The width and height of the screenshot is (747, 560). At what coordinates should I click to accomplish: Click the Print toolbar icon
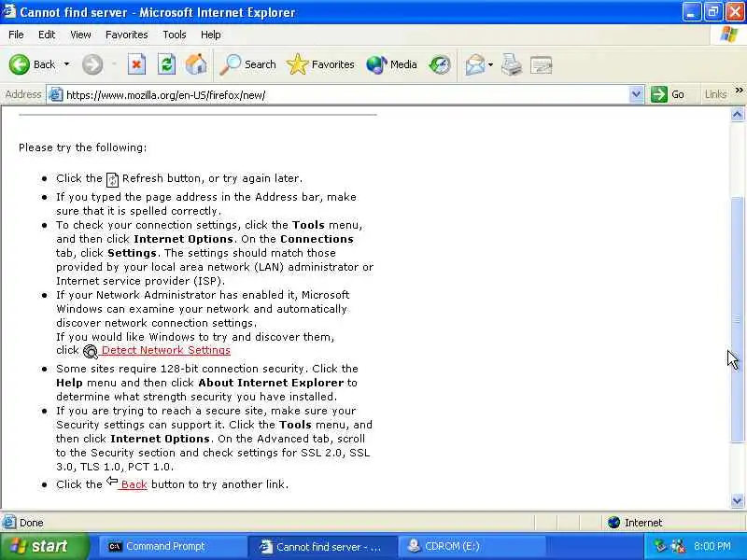click(512, 64)
